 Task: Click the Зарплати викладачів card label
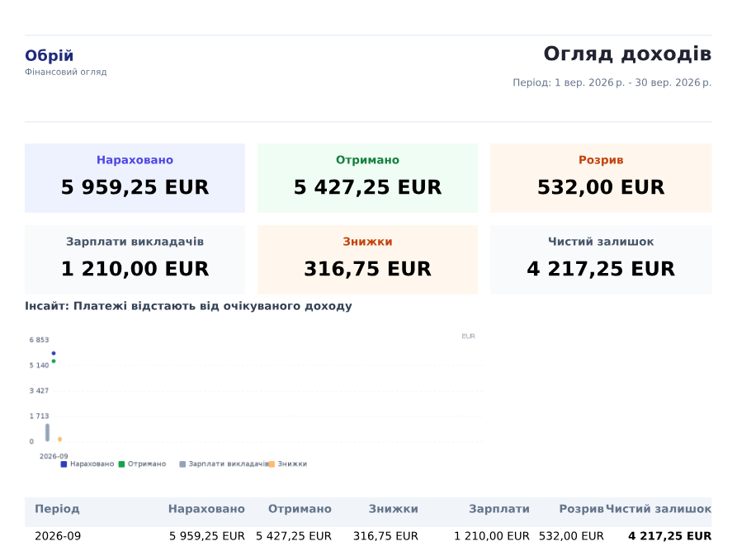135,242
